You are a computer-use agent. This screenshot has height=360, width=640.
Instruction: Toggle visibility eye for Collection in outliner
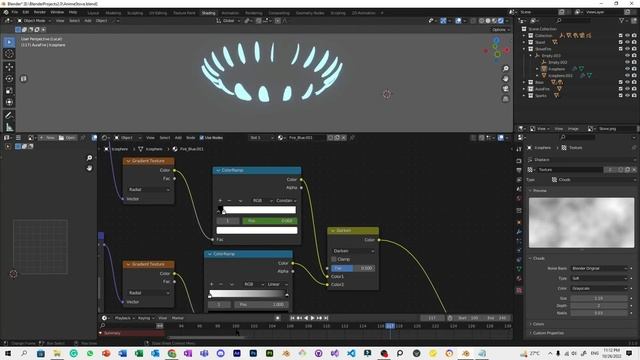click(627, 36)
